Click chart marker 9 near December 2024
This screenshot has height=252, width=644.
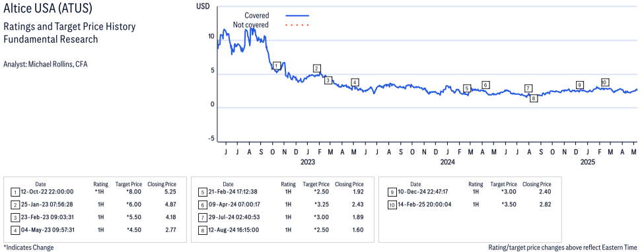[580, 85]
